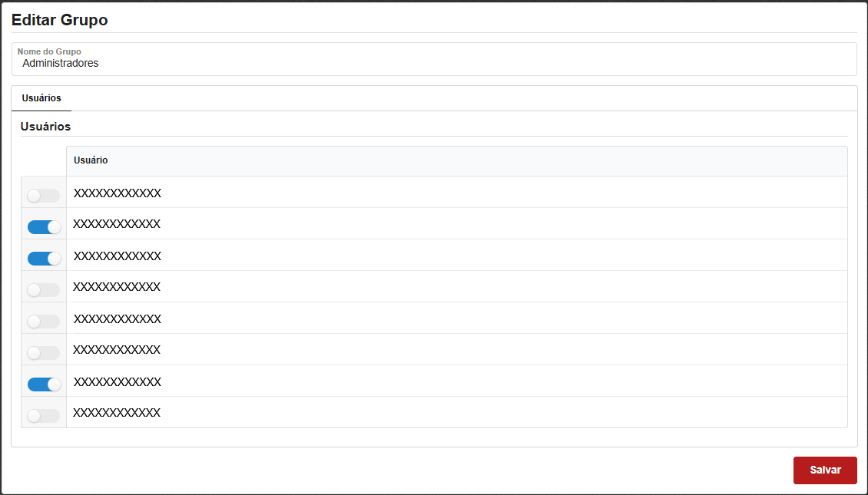Screen dimensions: 868x495
Task: Enable the toggle for the first user row
Action: click(x=43, y=196)
